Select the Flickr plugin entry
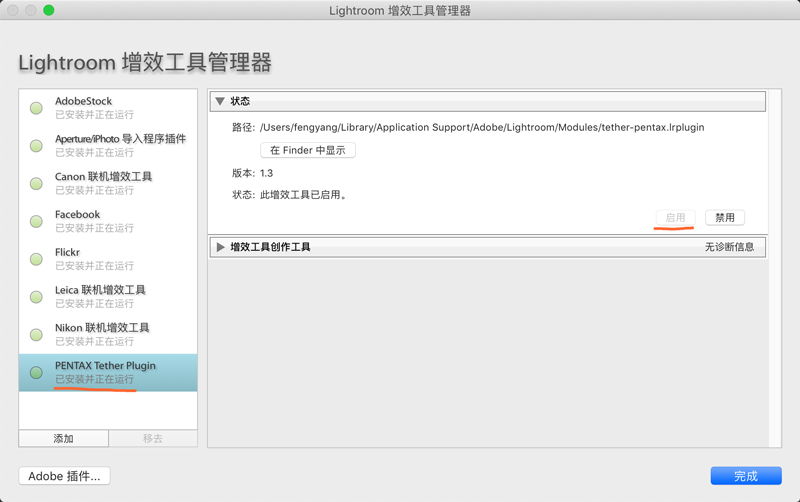This screenshot has width=800, height=502. tap(108, 259)
